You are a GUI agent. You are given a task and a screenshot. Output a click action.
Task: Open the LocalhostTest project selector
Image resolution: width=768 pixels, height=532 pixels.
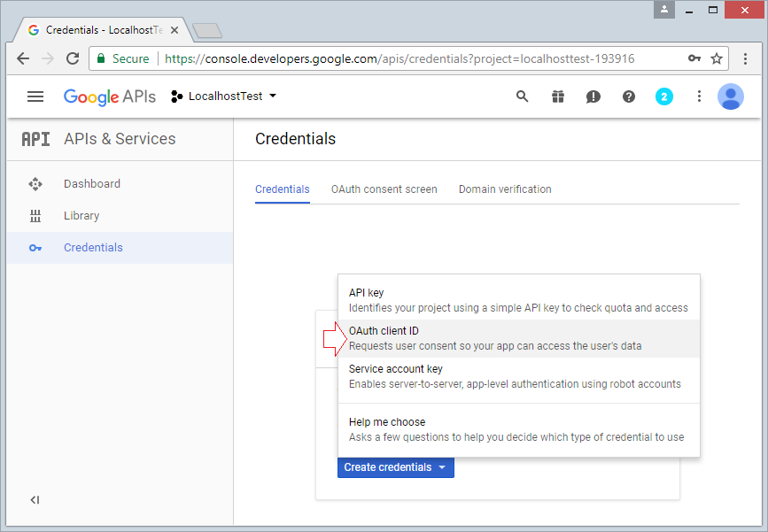(x=224, y=96)
